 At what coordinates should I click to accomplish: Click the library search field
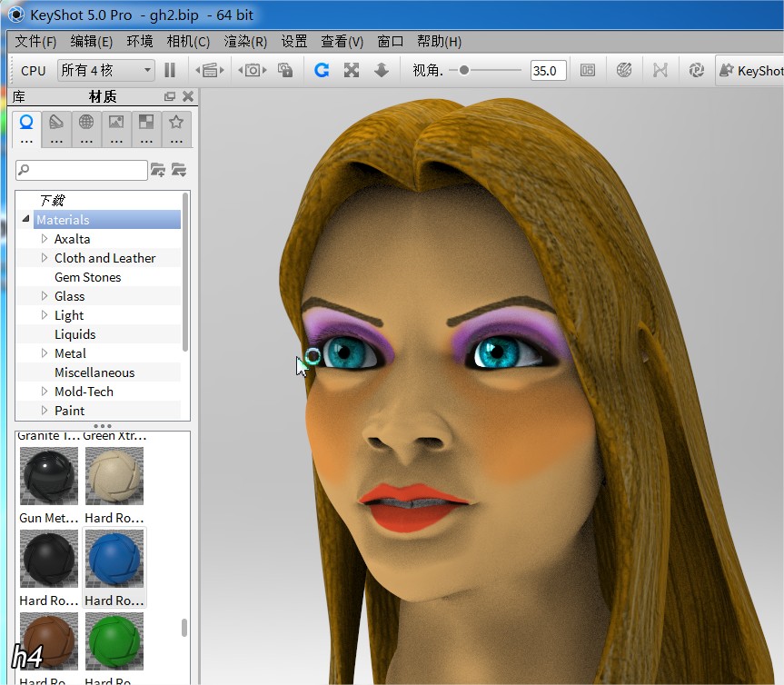pos(82,170)
